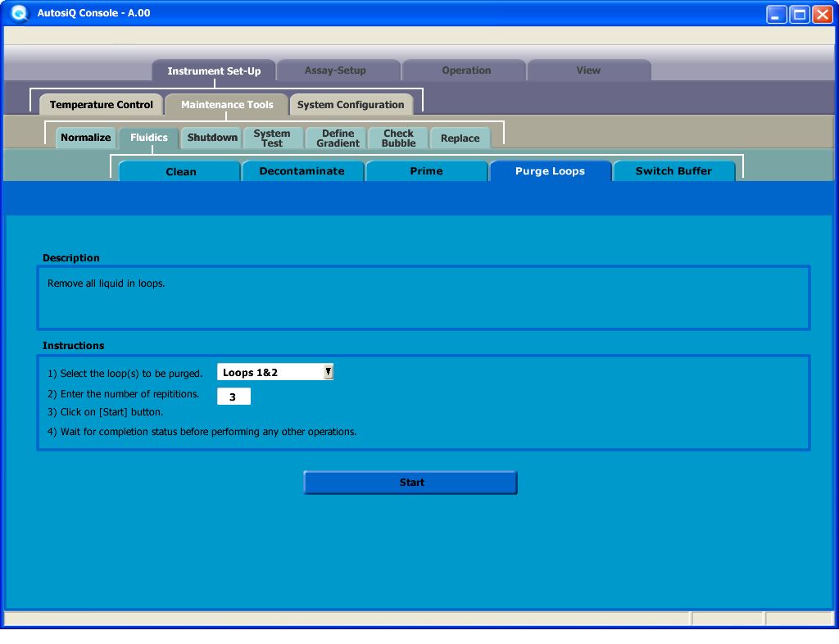Image resolution: width=839 pixels, height=644 pixels.
Task: Click the 'Enter the number of repititions.' instruction
Action: tap(123, 394)
